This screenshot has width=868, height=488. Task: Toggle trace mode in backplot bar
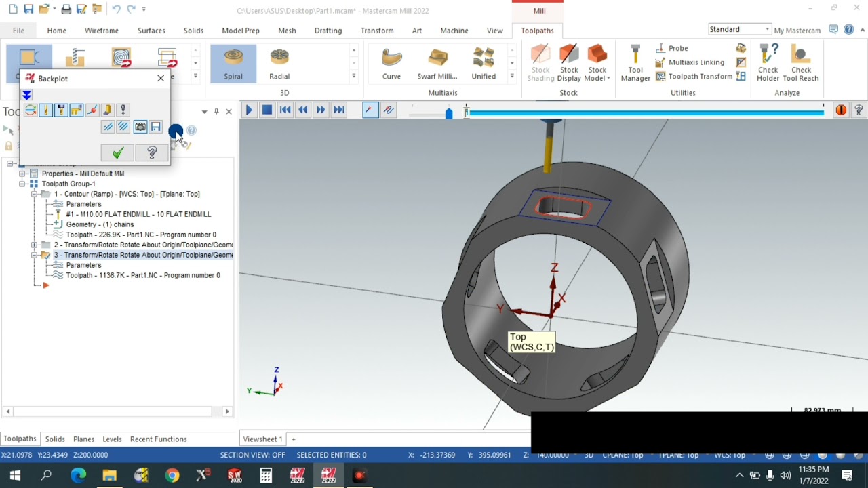click(x=370, y=110)
